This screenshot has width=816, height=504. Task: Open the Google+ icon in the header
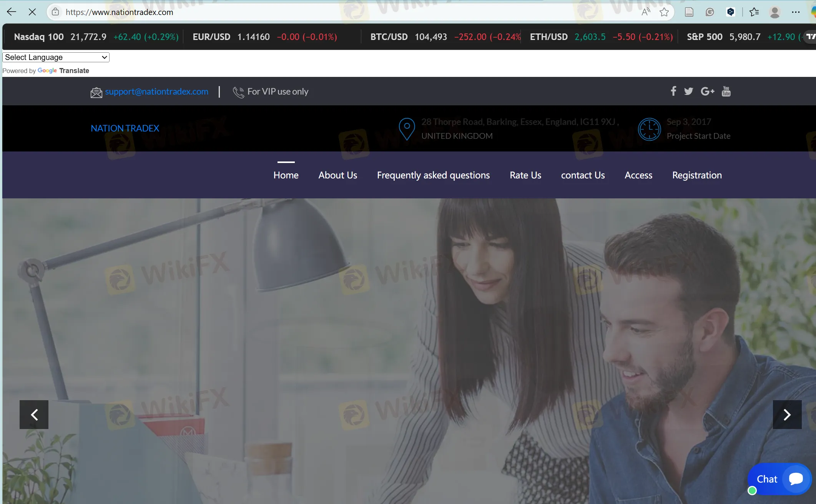(x=707, y=91)
